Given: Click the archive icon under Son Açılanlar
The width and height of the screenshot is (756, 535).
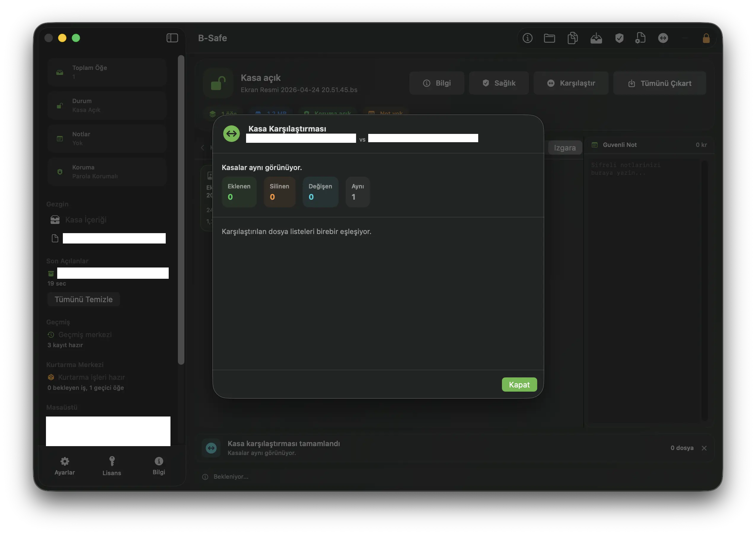Looking at the screenshot, I should [x=51, y=273].
